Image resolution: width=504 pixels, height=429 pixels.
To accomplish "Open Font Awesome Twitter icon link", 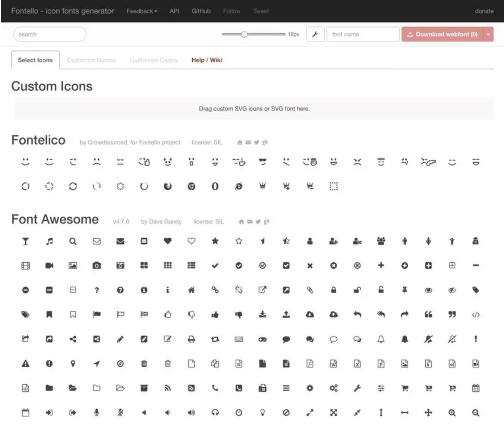I will tap(258, 221).
